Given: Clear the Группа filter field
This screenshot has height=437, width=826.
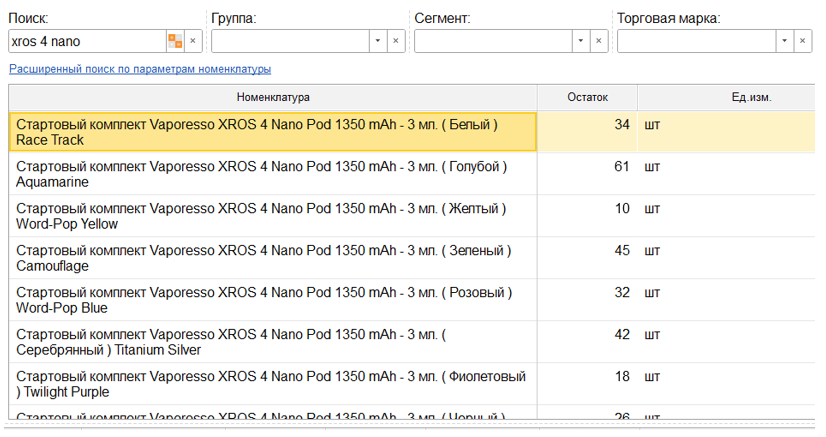Looking at the screenshot, I should [396, 41].
